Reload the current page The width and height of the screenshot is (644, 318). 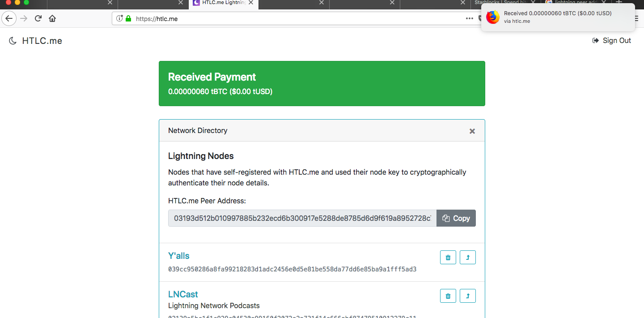click(38, 18)
